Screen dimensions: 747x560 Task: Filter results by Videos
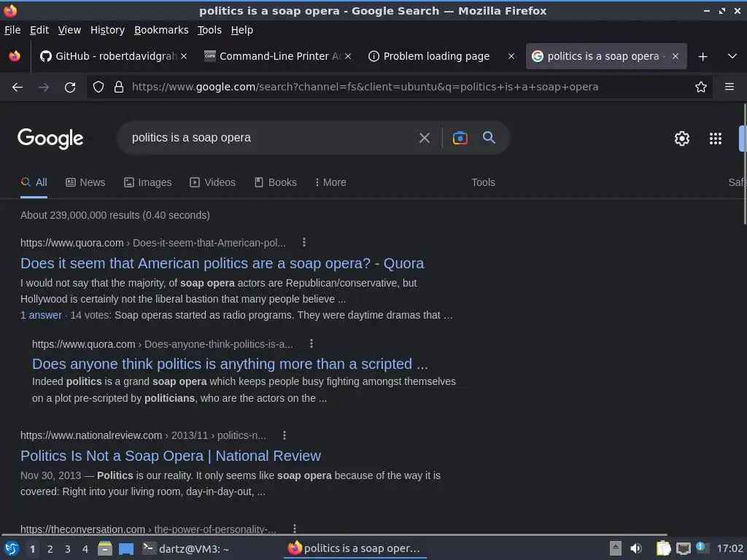(212, 182)
